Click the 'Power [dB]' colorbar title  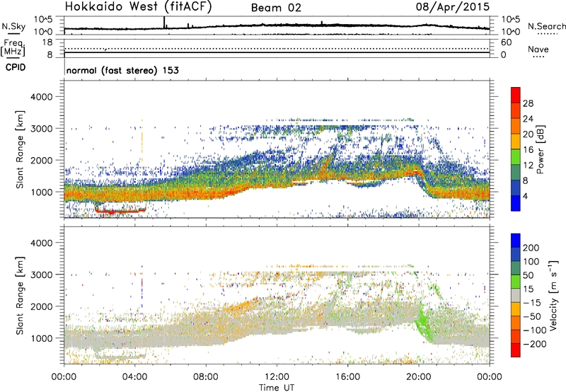click(540, 149)
